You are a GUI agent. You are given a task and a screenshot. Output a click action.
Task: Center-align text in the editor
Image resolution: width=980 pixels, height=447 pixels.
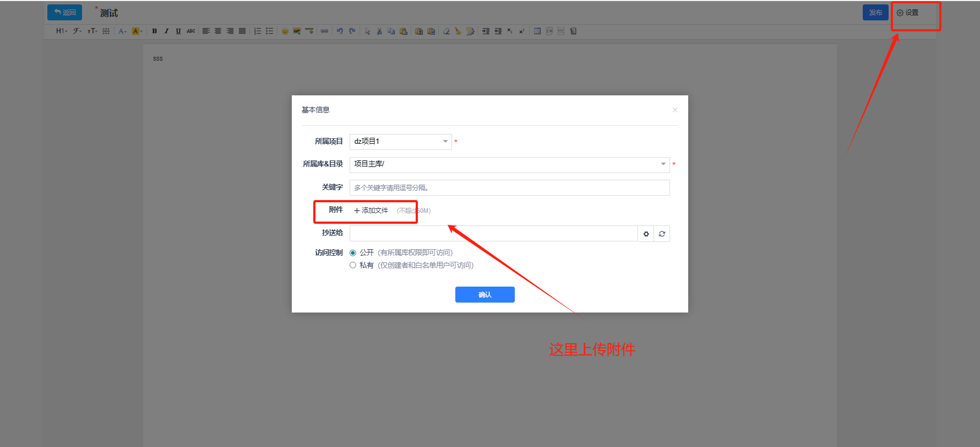coord(218,31)
